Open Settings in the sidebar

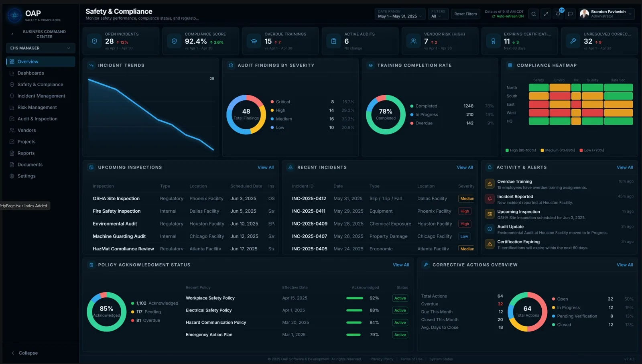41,176
